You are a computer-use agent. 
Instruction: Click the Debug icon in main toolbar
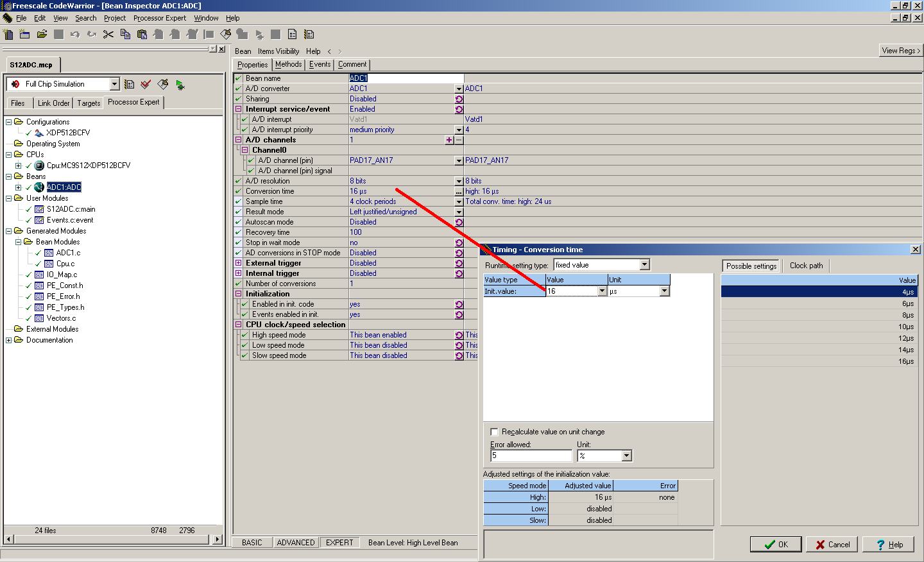tap(259, 34)
